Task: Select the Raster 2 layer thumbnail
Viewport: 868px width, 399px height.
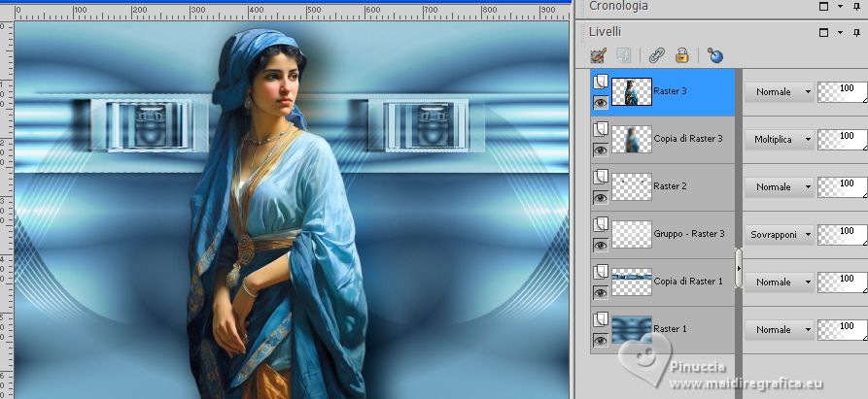Action: point(632,186)
